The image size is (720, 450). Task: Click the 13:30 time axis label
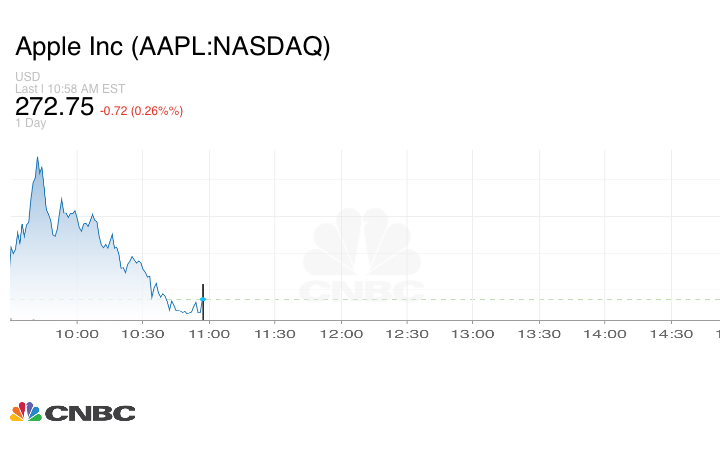click(540, 334)
